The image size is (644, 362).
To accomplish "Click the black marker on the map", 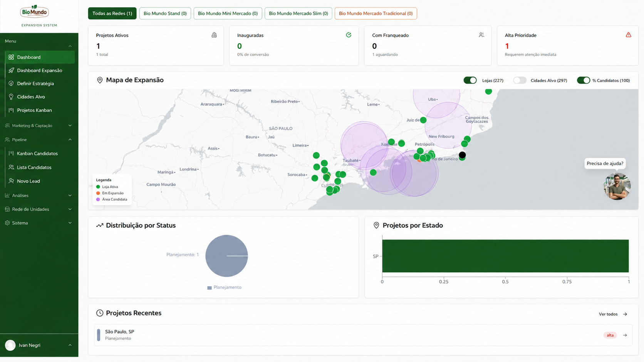I will pyautogui.click(x=462, y=155).
